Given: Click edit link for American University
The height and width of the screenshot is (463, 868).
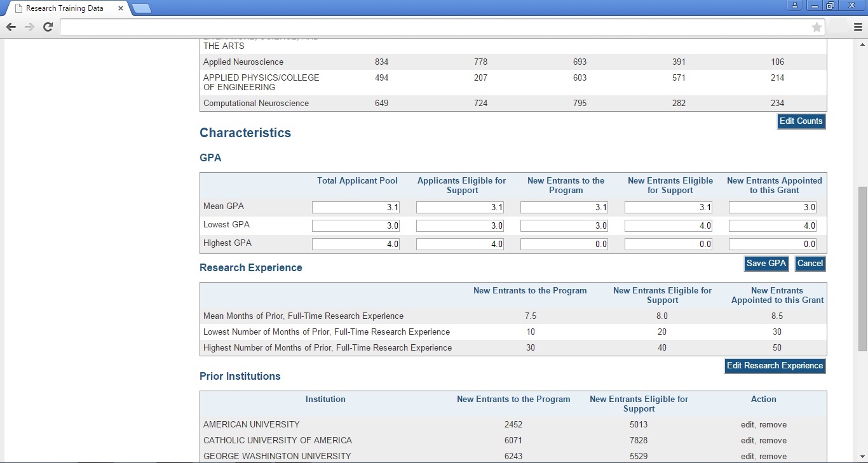Looking at the screenshot, I should coord(748,425).
